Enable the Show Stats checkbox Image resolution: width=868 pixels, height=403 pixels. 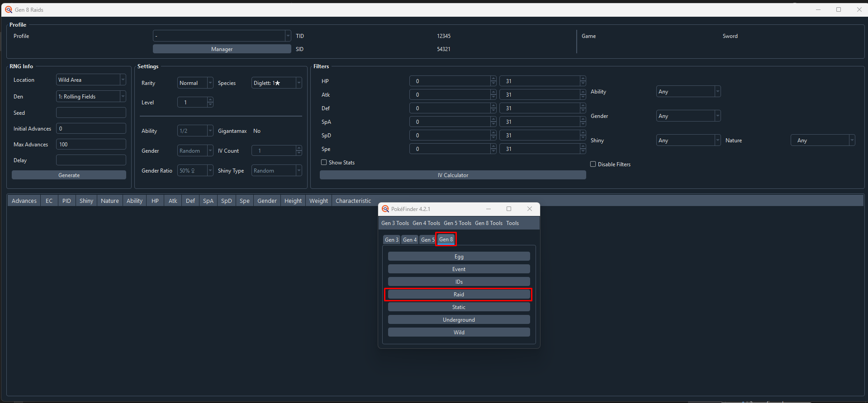[x=324, y=162]
